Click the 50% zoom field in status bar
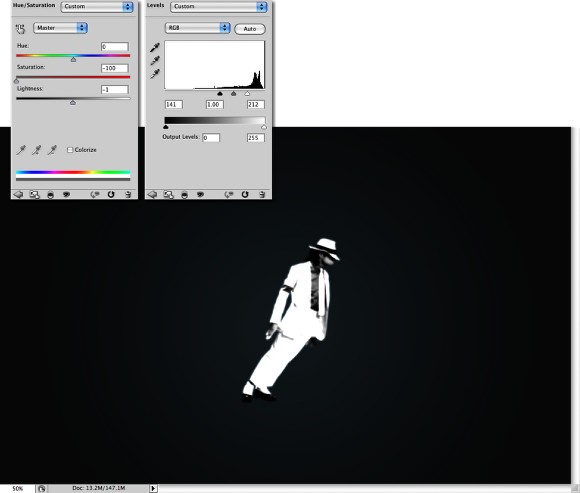The image size is (580, 493). coord(18,489)
